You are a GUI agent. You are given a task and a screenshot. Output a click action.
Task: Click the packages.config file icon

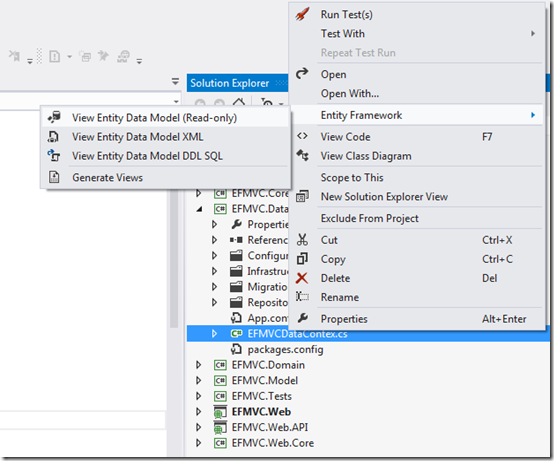tap(236, 349)
